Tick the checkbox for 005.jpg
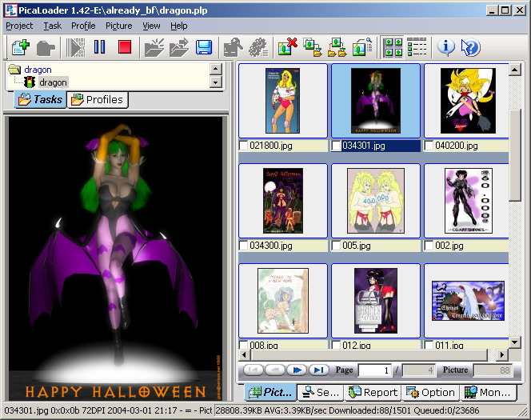 (x=337, y=246)
